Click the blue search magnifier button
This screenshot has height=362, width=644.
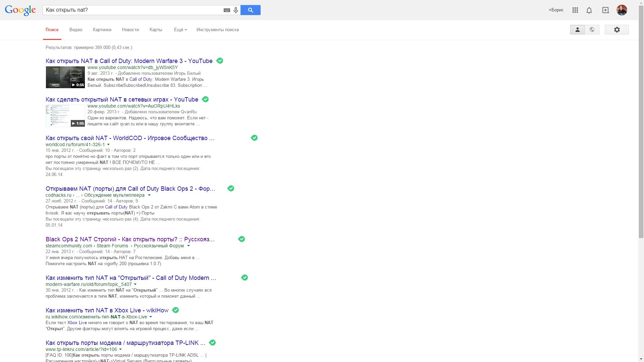tap(251, 10)
